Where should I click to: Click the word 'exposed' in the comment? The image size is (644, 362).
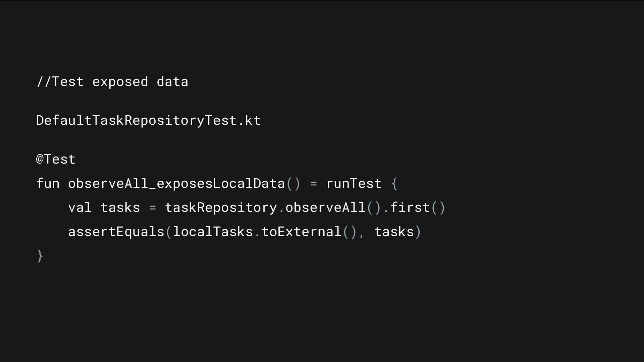pos(120,82)
